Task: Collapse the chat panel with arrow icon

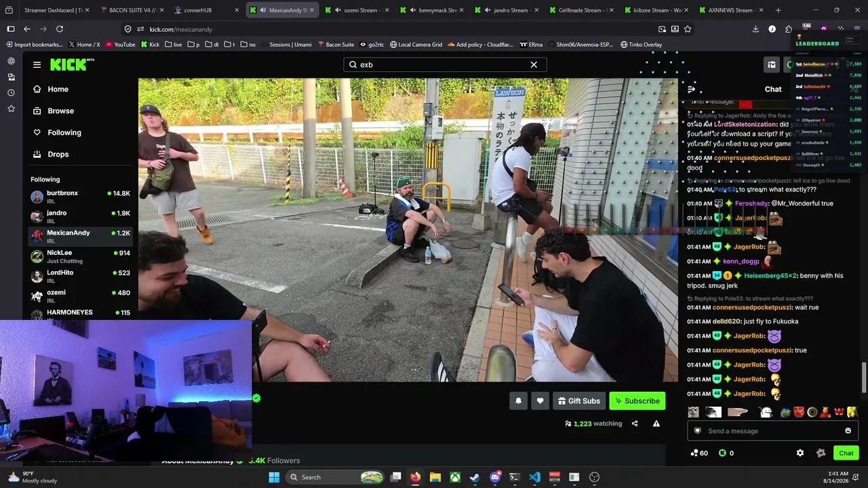Action: click(x=691, y=89)
